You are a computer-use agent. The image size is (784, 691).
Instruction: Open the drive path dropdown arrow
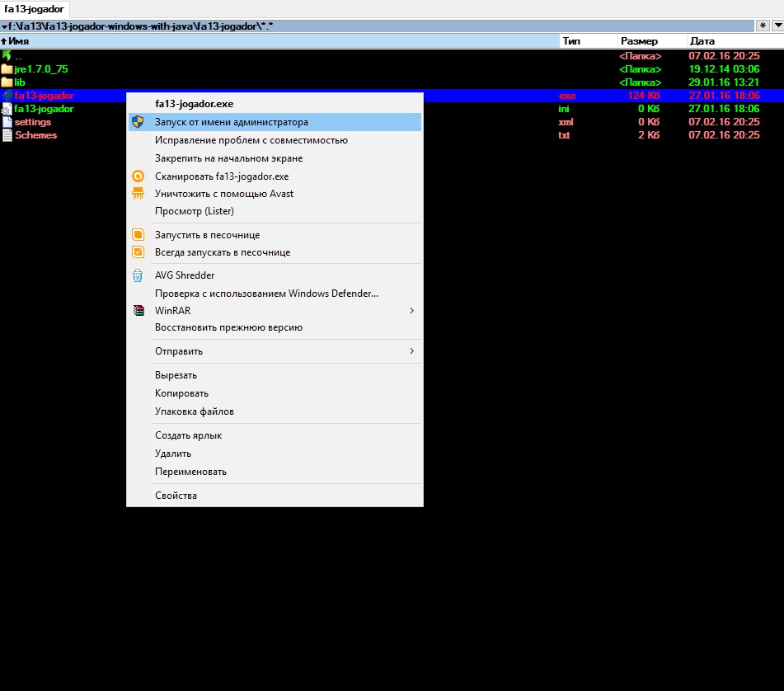tap(4, 26)
